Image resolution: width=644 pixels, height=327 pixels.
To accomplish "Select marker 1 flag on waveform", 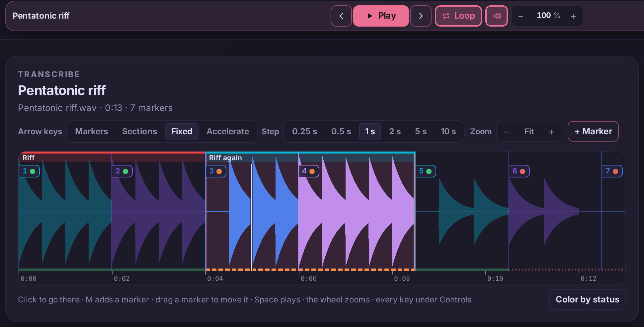I will pos(29,171).
